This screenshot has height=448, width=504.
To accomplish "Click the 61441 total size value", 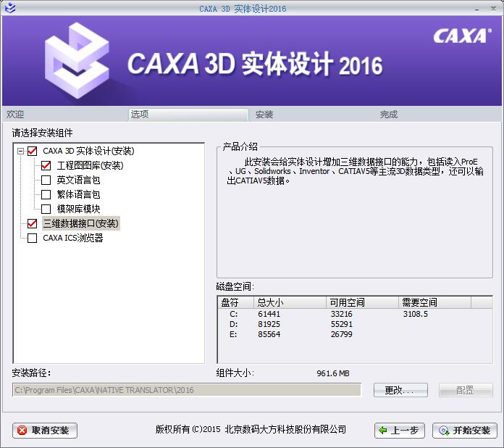I will [x=269, y=314].
